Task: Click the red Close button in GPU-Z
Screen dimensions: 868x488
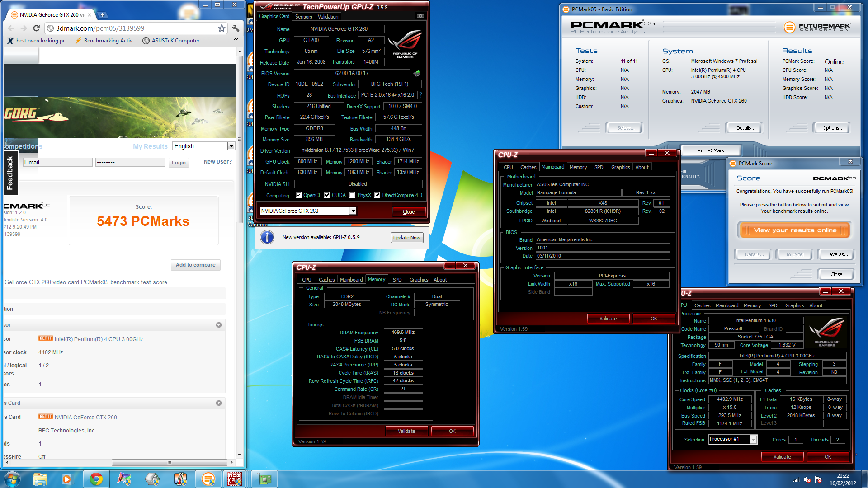Action: [x=409, y=212]
